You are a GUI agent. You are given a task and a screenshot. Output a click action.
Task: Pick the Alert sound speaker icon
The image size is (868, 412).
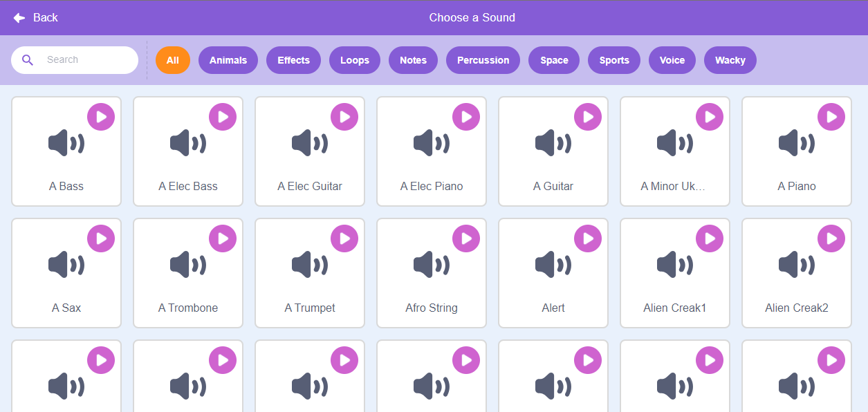tap(553, 265)
